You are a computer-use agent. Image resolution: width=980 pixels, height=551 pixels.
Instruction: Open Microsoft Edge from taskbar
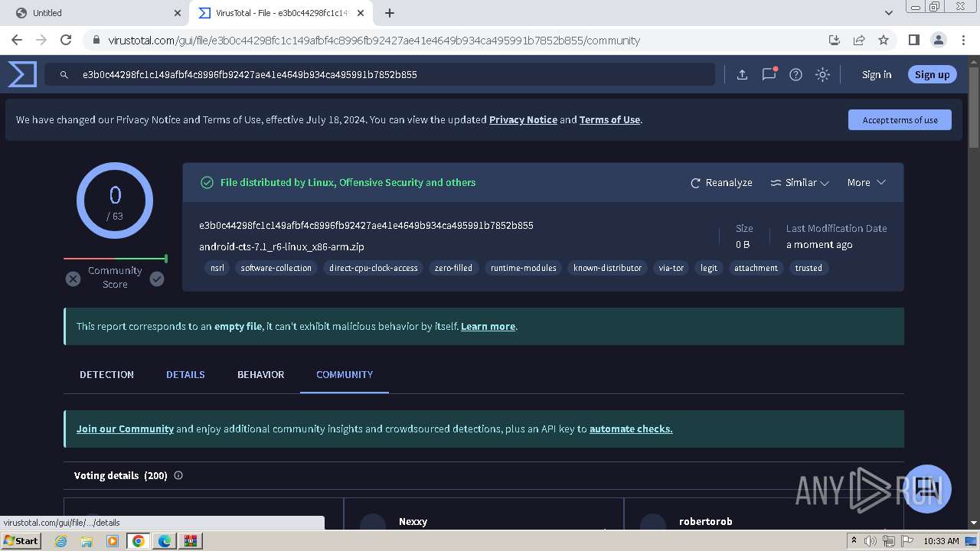point(165,541)
